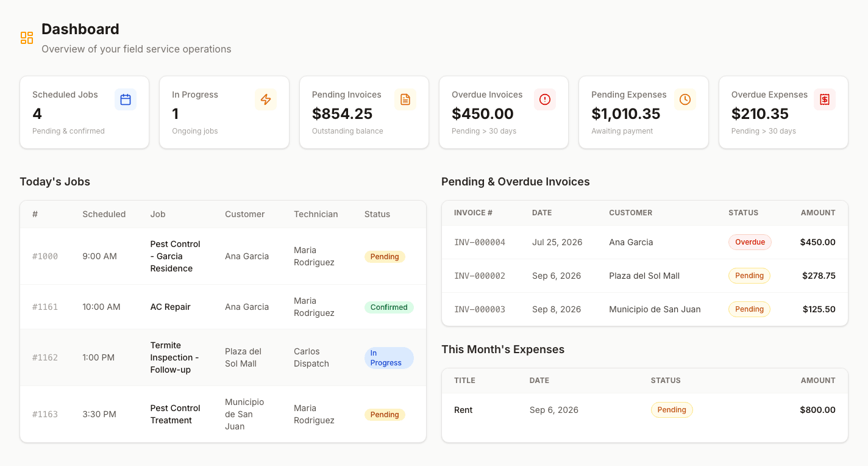Click the 1:00 PM scheduled time
Screen dimensions: 868x466
[99, 357]
